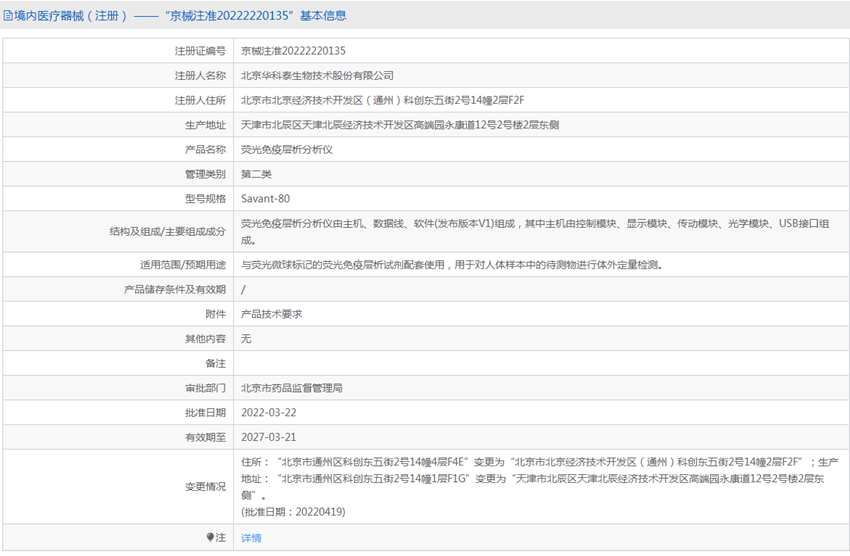Viewport: 850px width, 556px height.
Task: Open the 详情 details link
Action: point(251,538)
